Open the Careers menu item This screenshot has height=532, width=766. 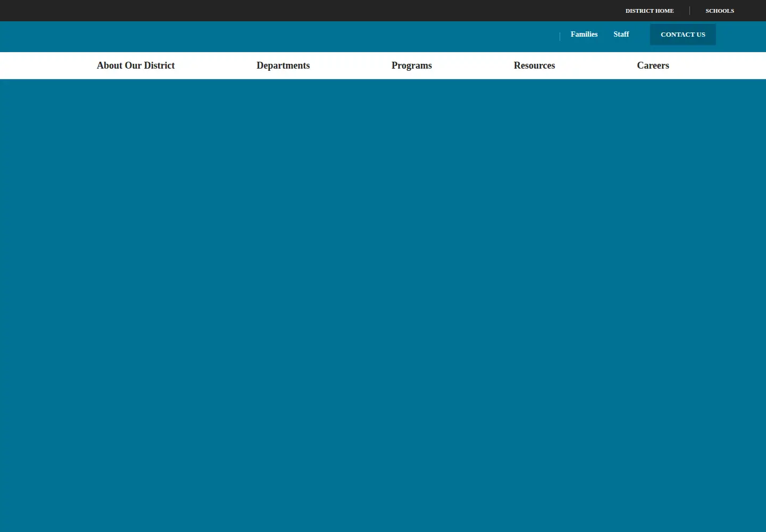pos(653,65)
